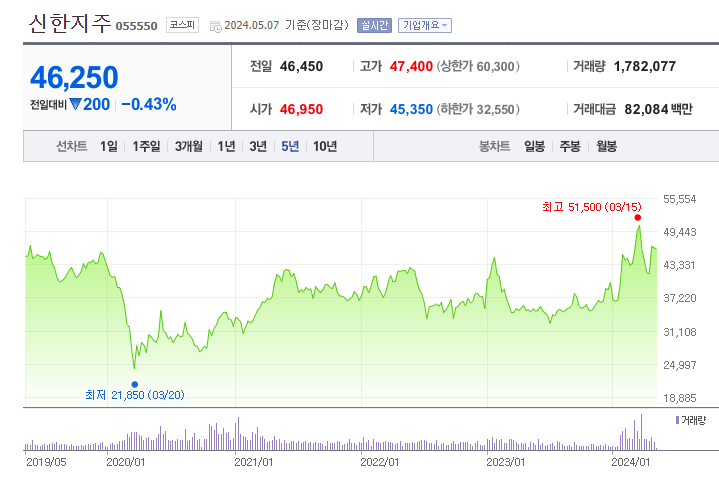Image resolution: width=719 pixels, height=478 pixels.
Task: Click the 31,108 y-axis label
Action: pos(680,332)
